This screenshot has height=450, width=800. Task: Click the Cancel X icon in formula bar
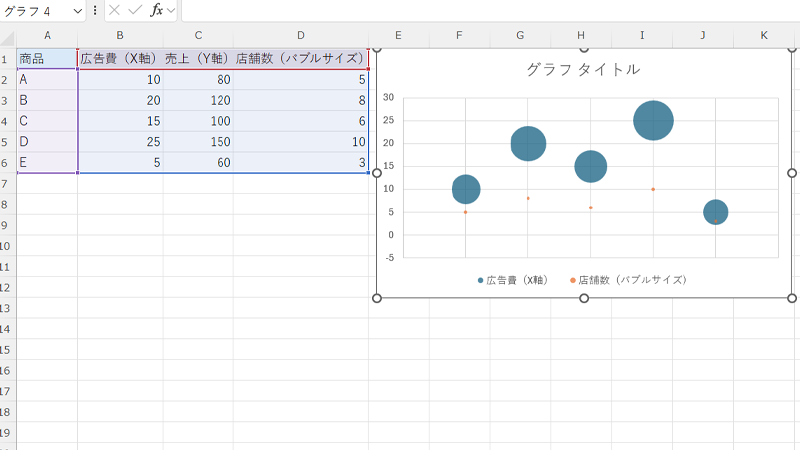tap(114, 10)
